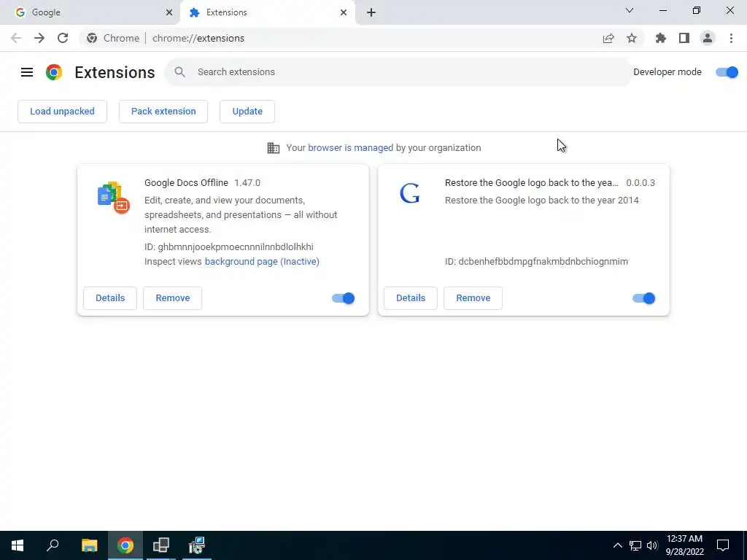Image resolution: width=747 pixels, height=560 pixels.
Task: Share this page using the share icon
Action: coord(608,38)
